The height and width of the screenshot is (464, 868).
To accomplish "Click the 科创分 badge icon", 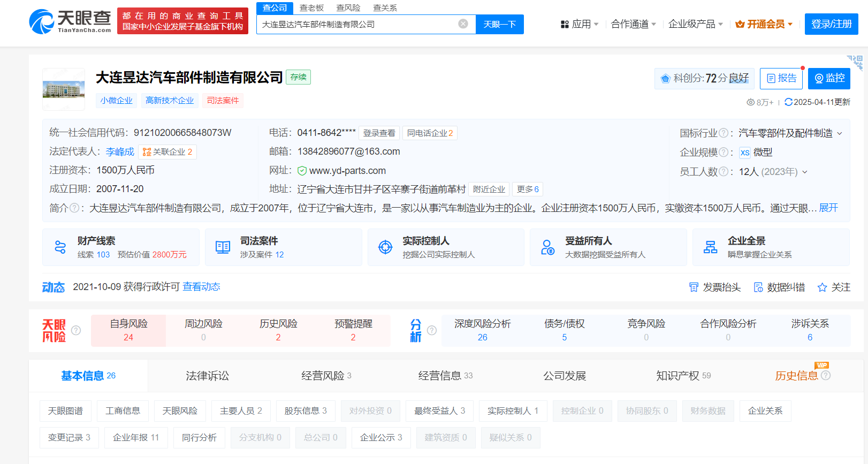I will coord(665,78).
